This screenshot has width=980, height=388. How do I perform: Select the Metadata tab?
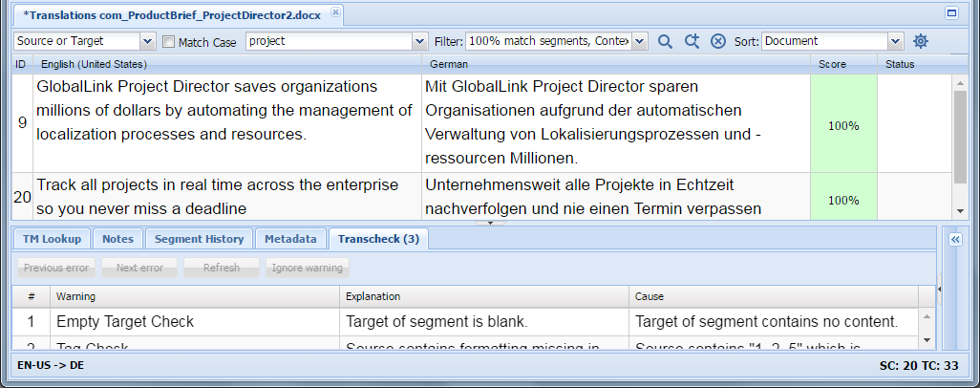click(290, 238)
